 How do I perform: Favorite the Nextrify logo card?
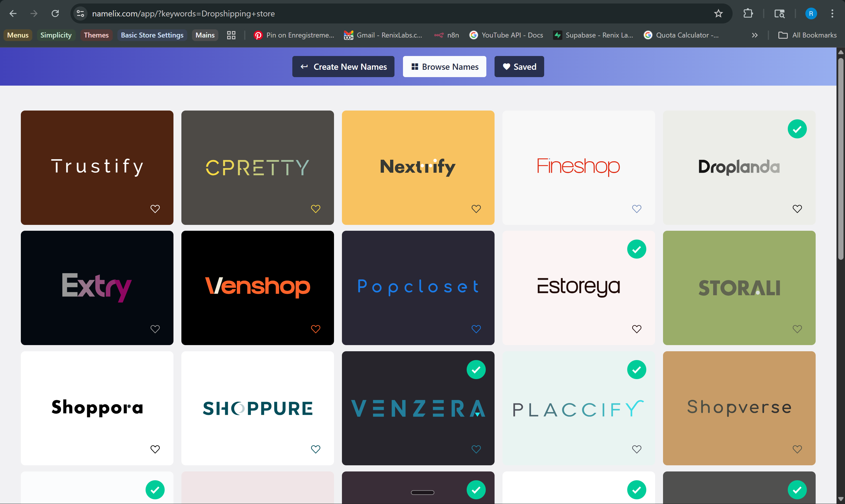[x=476, y=208]
